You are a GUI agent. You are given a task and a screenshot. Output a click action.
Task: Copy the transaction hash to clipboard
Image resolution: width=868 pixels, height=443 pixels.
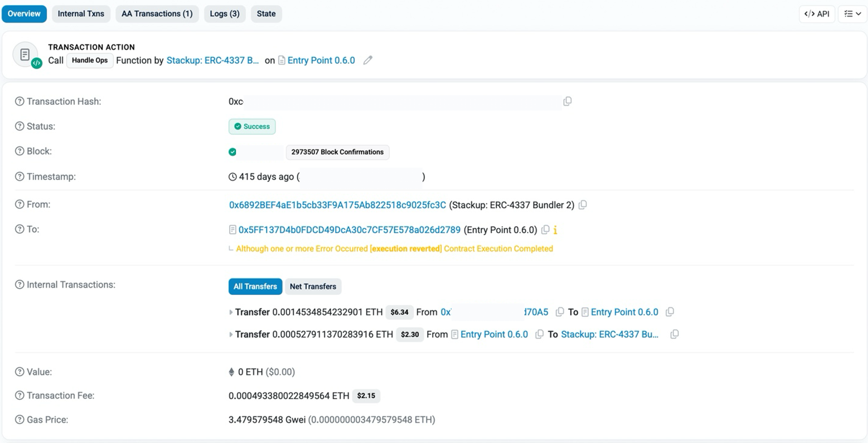pyautogui.click(x=567, y=101)
